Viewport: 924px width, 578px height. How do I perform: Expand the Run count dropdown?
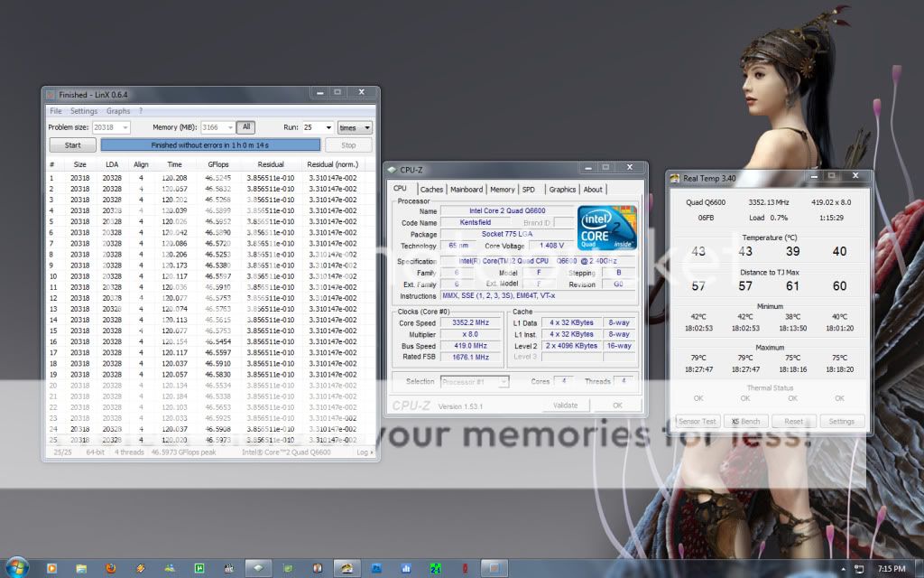[x=328, y=128]
